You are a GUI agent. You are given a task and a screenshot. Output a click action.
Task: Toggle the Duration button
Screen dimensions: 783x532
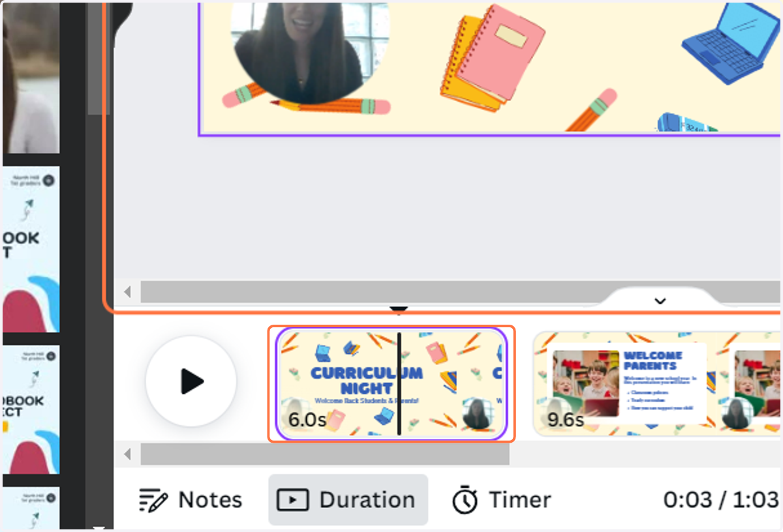(x=348, y=500)
